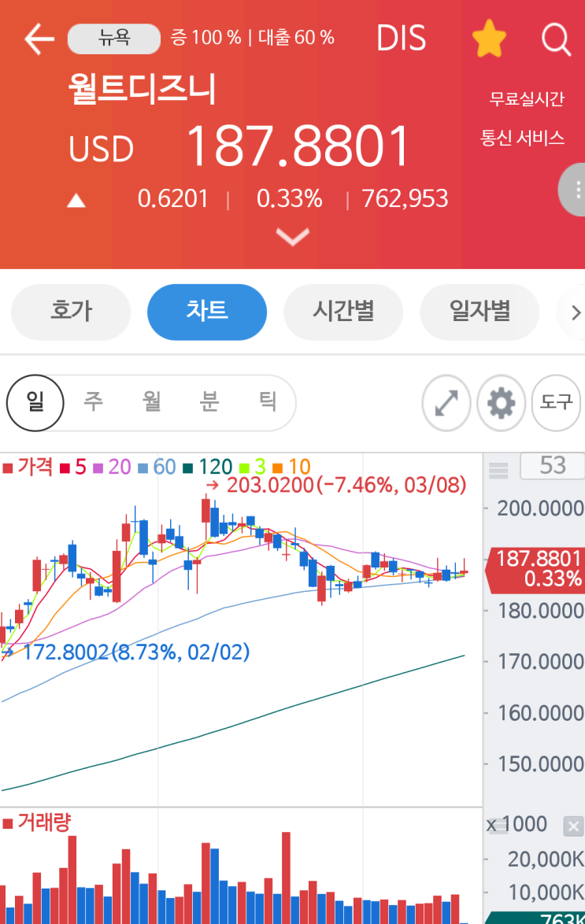Select the 월 monthly chart period
Screen dimensions: 585x924
pyautogui.click(x=151, y=402)
